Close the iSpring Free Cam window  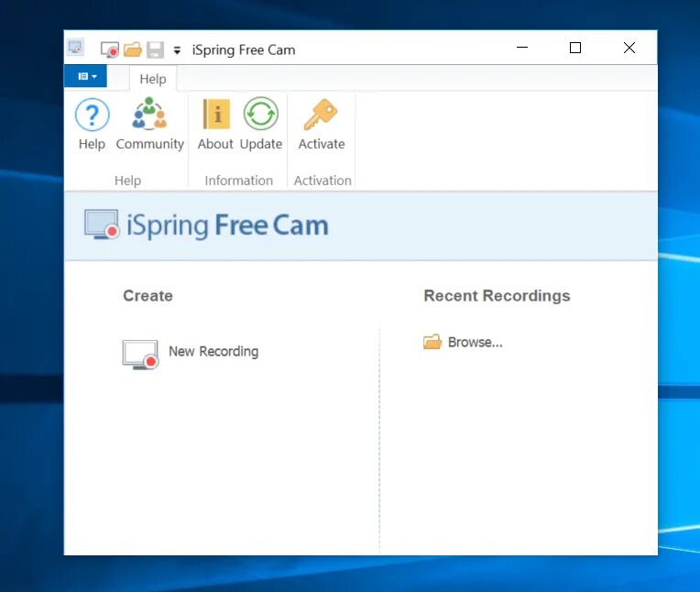pyautogui.click(x=629, y=48)
